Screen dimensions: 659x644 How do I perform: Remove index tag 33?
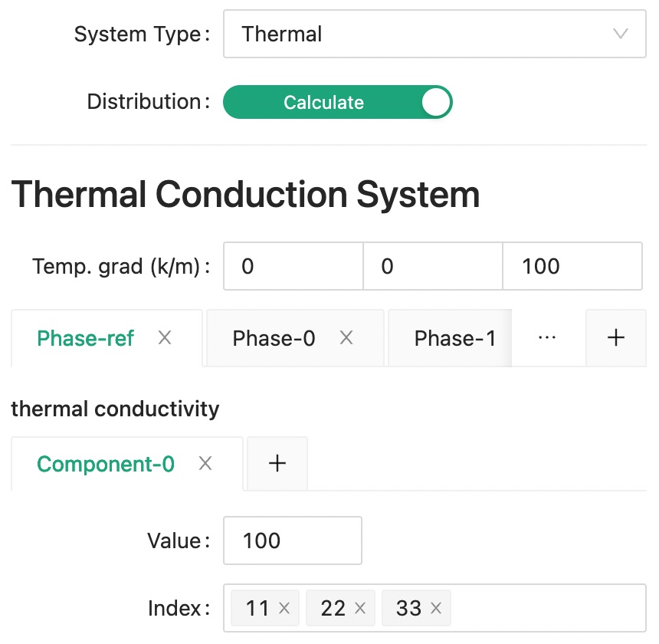(x=436, y=609)
